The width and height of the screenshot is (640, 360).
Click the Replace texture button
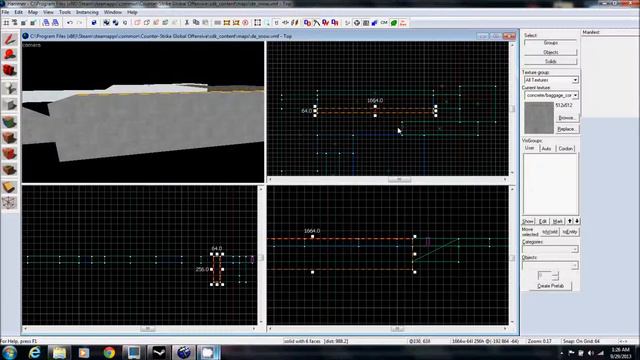566,129
